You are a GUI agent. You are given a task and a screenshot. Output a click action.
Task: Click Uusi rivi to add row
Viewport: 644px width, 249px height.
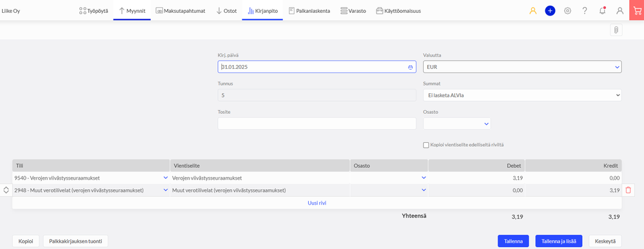point(317,203)
